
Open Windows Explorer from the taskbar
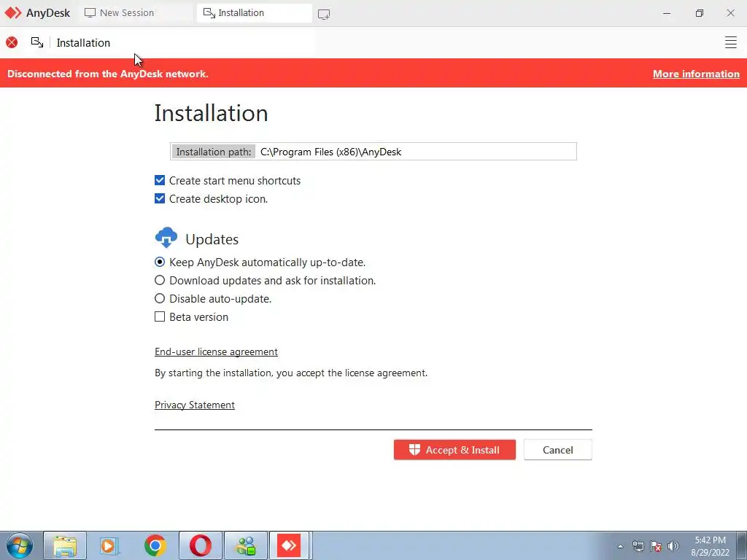coord(65,545)
